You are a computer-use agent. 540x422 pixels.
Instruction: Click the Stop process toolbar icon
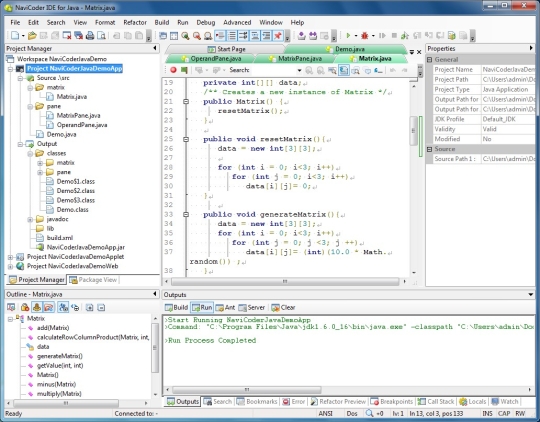[x=394, y=35]
